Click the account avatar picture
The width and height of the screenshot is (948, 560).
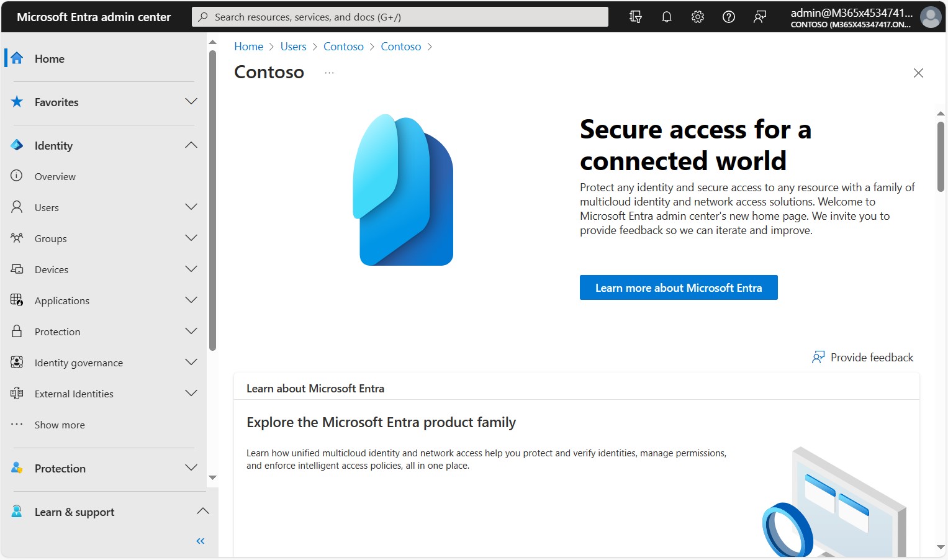931,17
